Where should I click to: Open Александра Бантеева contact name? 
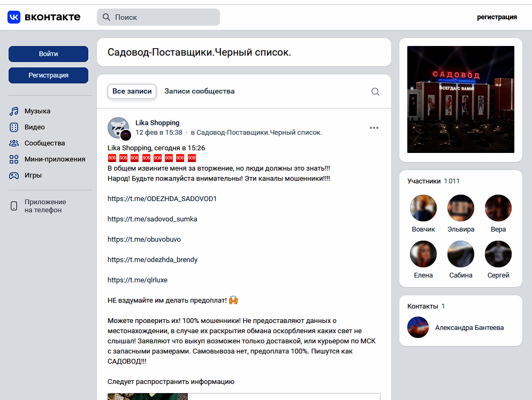[469, 327]
